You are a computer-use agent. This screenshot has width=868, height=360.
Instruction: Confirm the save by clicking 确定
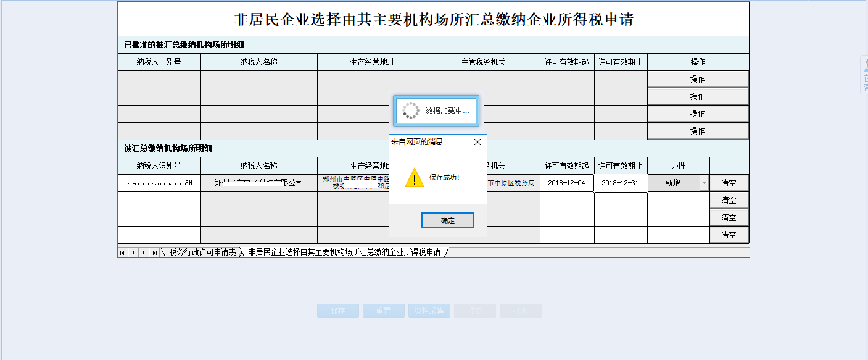pyautogui.click(x=447, y=220)
